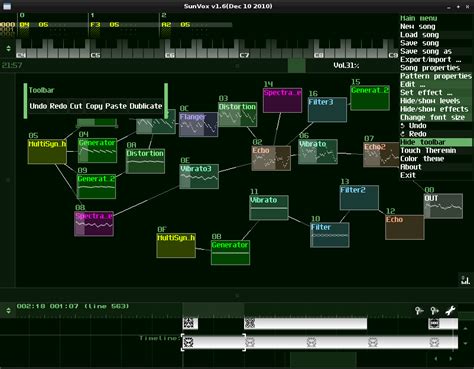Viewport: 474px width, 369px height.
Task: Select the Vibrato3 module
Action: [x=199, y=176]
